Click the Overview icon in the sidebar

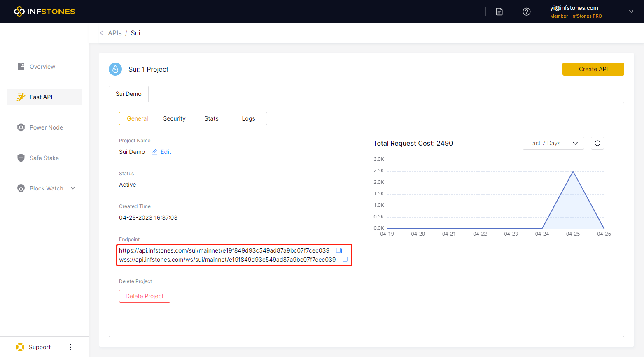(x=21, y=67)
